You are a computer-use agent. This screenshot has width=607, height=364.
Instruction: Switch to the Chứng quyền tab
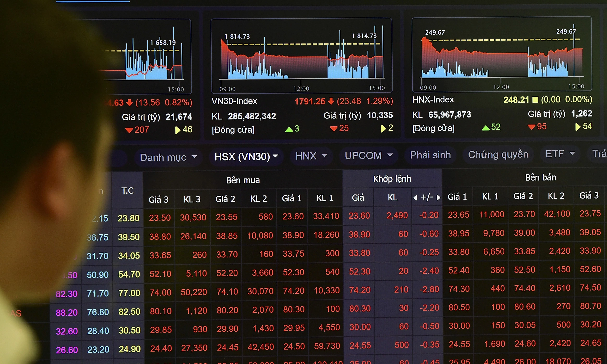pyautogui.click(x=498, y=154)
